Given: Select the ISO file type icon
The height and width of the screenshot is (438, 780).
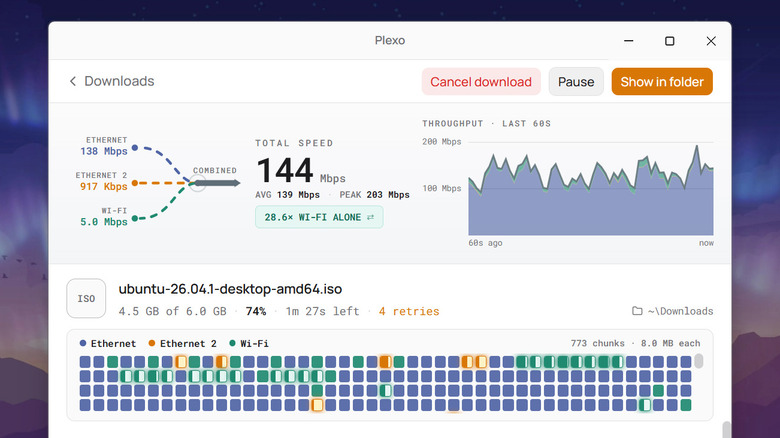Looking at the screenshot, I should pos(86,298).
